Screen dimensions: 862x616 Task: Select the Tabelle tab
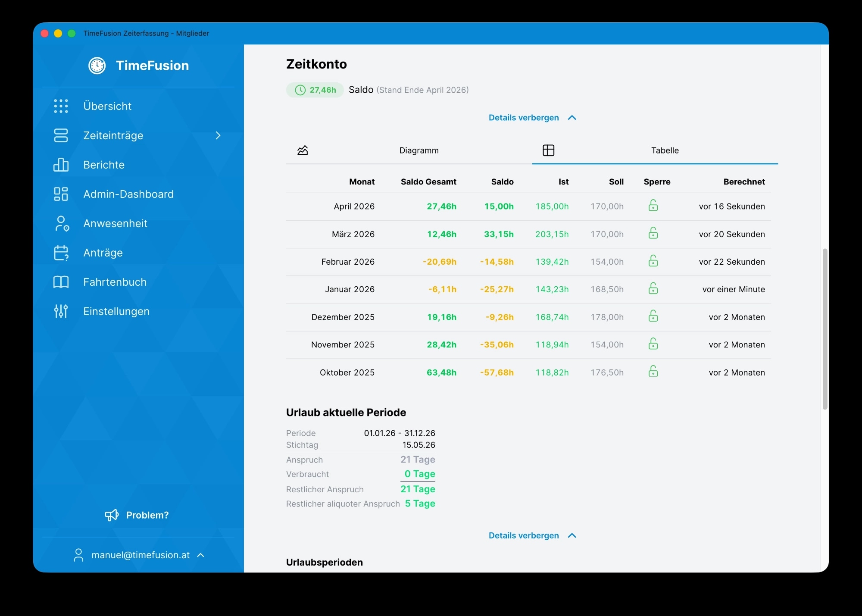pyautogui.click(x=655, y=150)
